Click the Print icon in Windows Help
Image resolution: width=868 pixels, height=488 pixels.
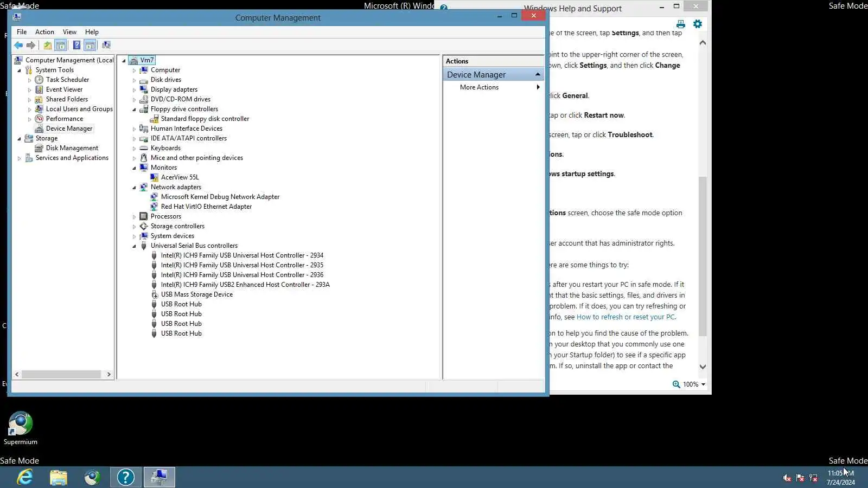(x=681, y=24)
